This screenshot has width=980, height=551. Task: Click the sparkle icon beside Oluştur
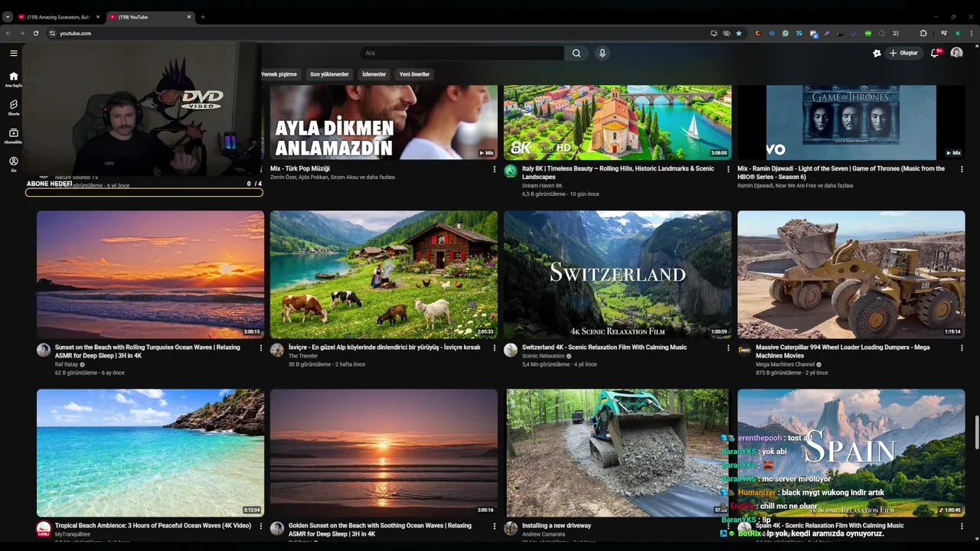[877, 53]
